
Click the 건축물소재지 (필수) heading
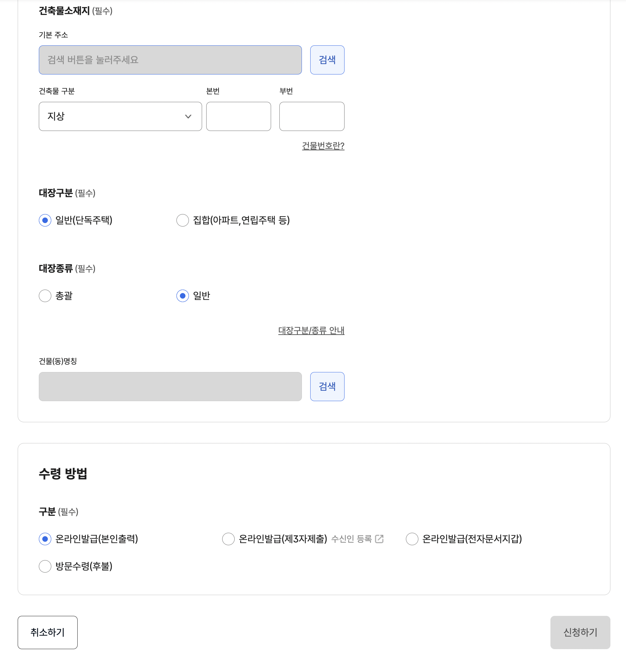(x=76, y=11)
